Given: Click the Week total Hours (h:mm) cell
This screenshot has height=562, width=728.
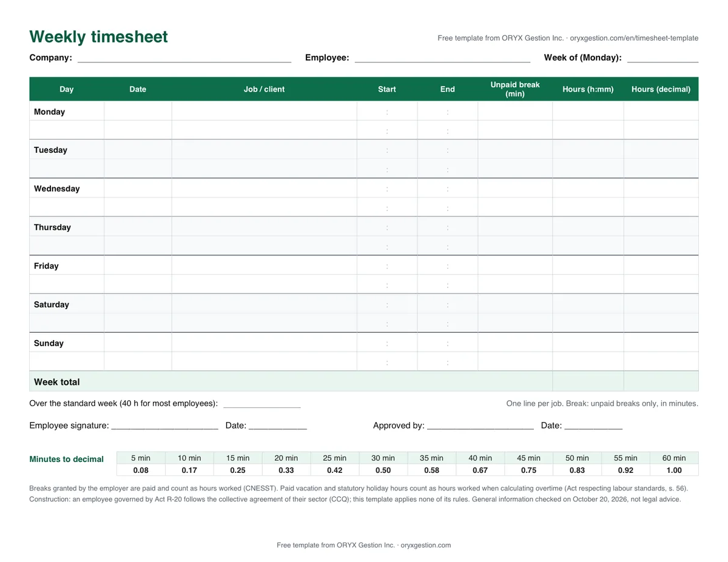Looking at the screenshot, I should point(588,381).
